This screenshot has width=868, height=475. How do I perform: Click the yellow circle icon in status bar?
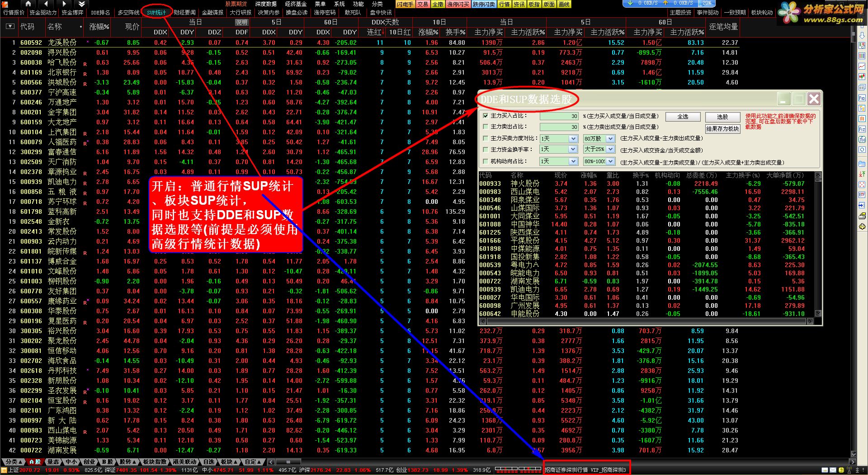click(841, 470)
